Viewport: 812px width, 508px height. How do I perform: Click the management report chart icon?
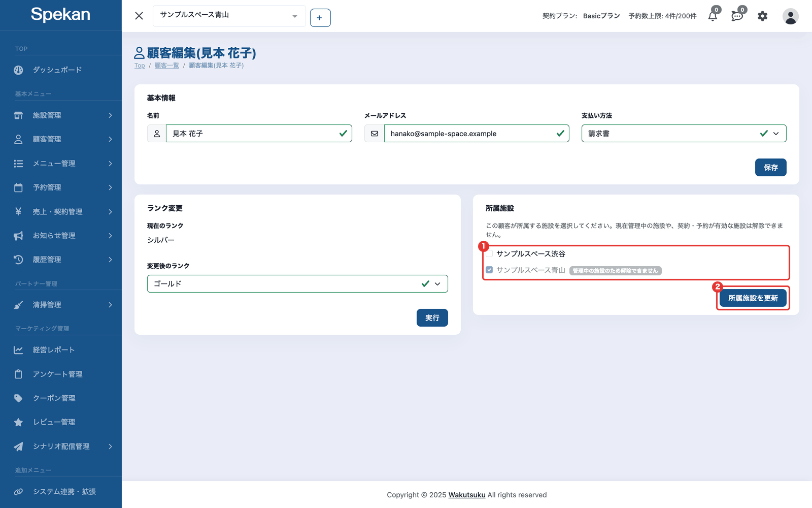18,350
